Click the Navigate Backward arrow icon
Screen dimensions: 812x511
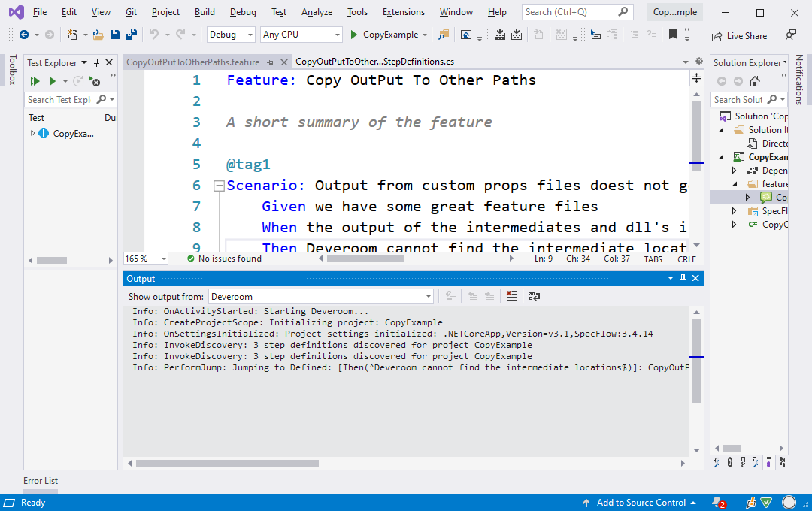24,35
